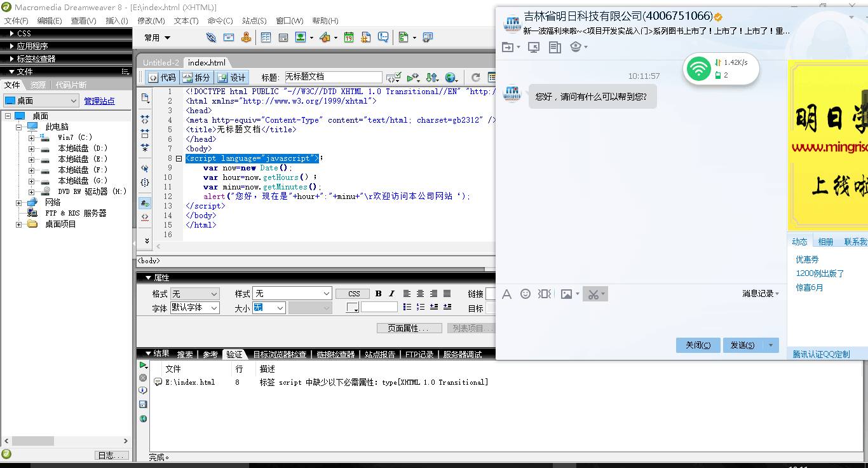Screen dimensions: 868x468
Task: Click the 日志... button
Action: 112,455
